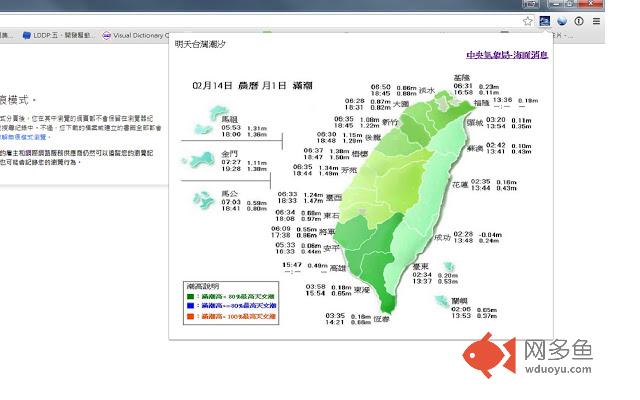Screen dimensions: 640x400
Task: Click the Matsu islands icon on map
Action: 210,120
